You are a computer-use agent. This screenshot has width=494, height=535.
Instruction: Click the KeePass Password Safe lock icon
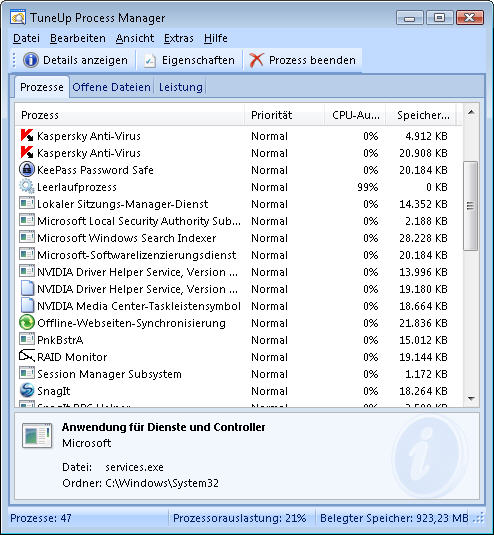[27, 170]
